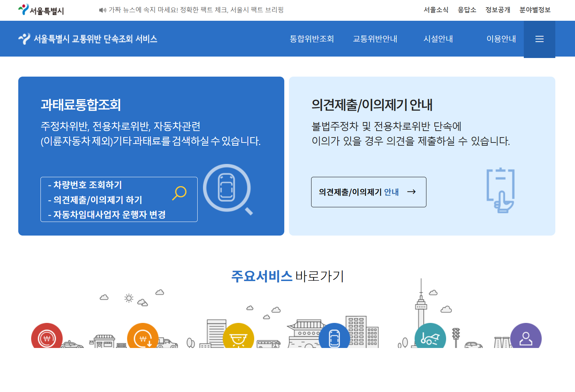Open 시설안내 menu

coord(438,39)
